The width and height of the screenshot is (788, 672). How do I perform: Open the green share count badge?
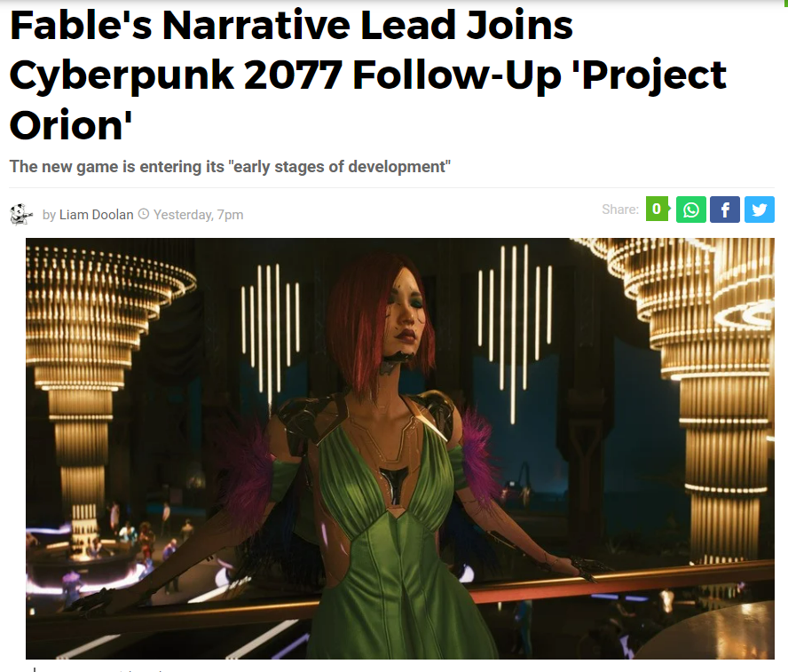(658, 209)
